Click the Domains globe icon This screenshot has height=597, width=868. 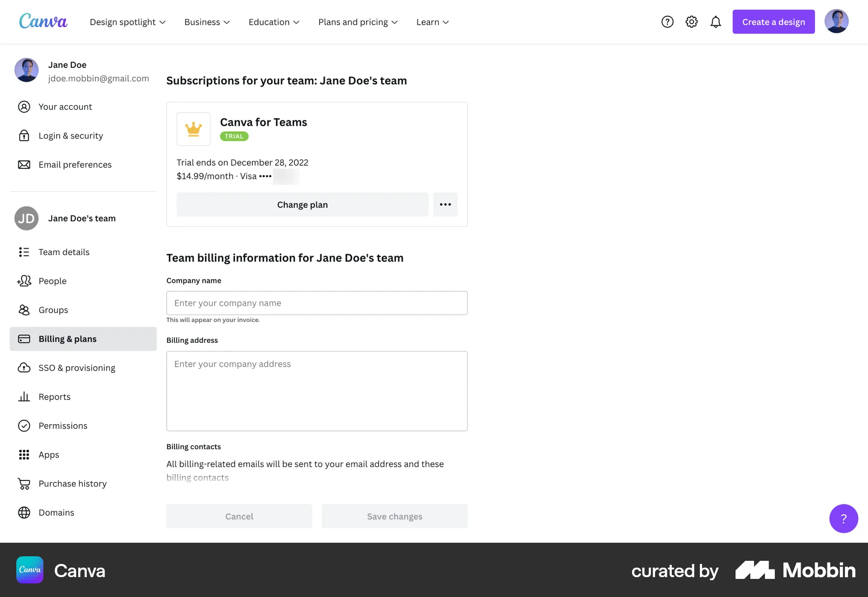point(24,512)
